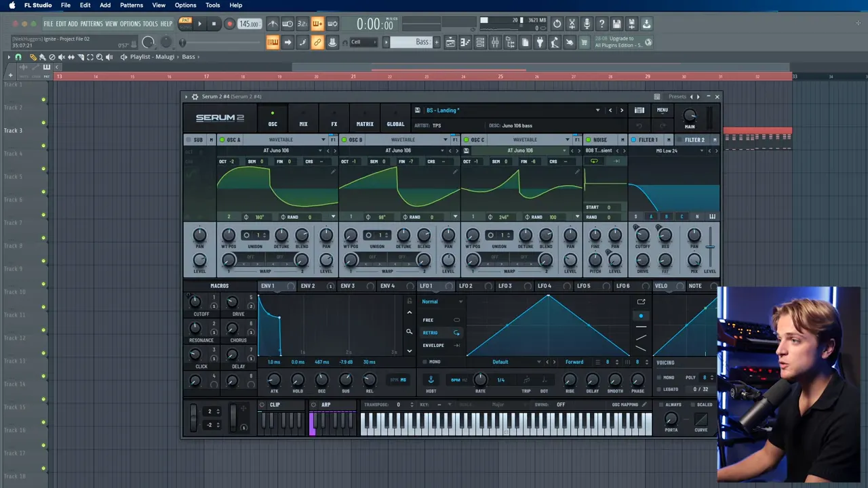Open the mixer view from the toolbar
868x488 pixels.
[495, 43]
